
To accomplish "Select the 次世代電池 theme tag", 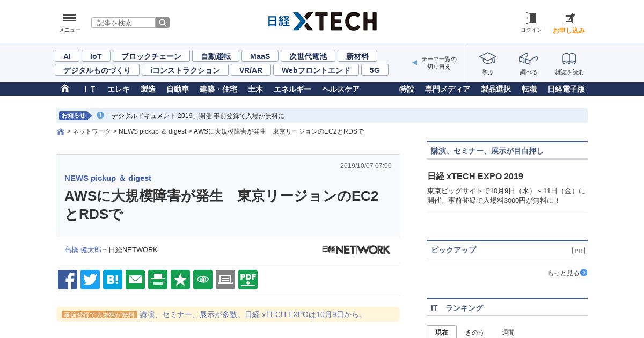I will click(x=308, y=56).
